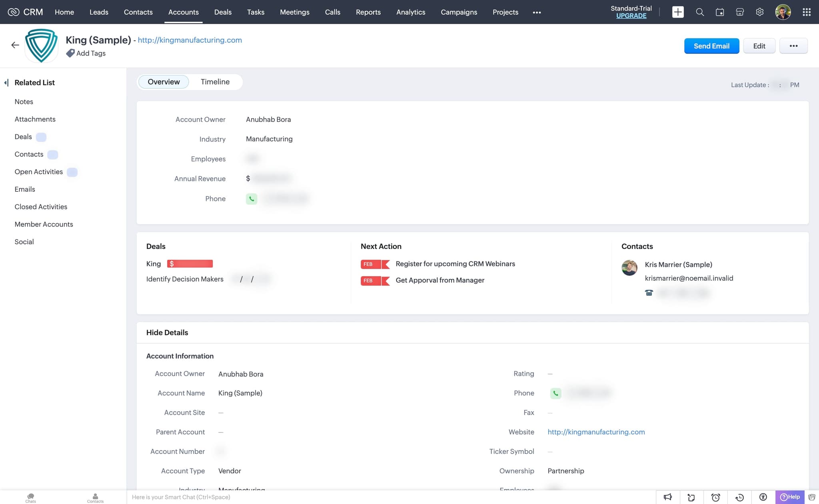Open Register for upcoming CRM Webinars task
This screenshot has height=504, width=819.
[455, 264]
